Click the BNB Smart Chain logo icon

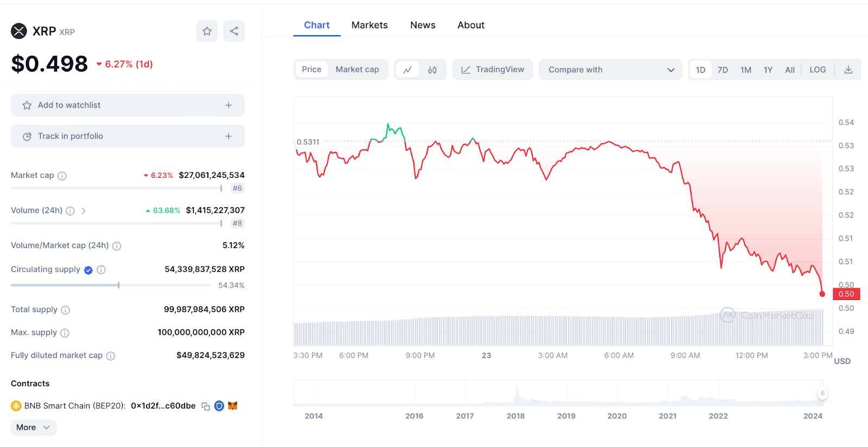click(16, 406)
